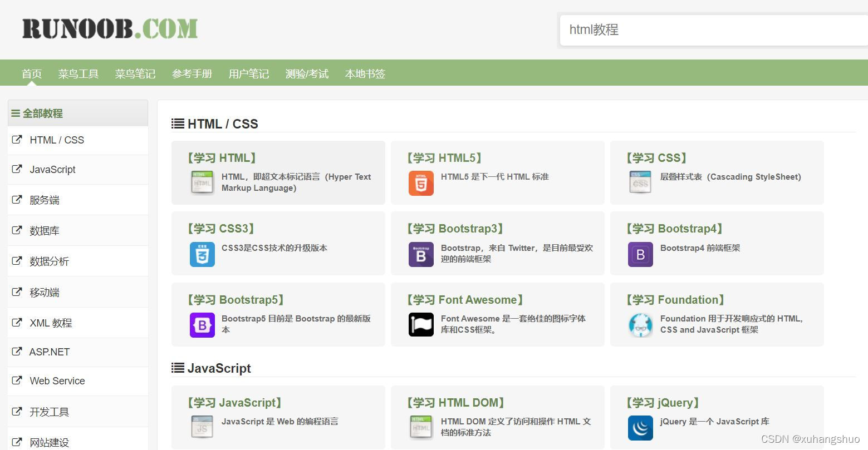Click external-link icon beside 数据分析

[x=17, y=260]
